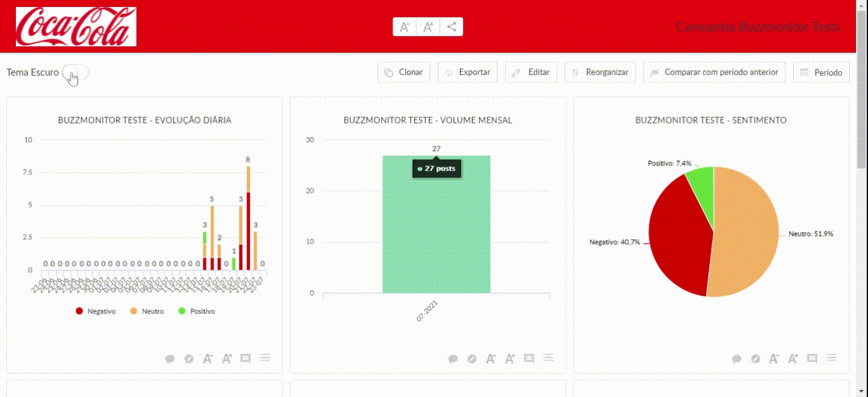Click the Clonar button
This screenshot has width=868, height=397.
pyautogui.click(x=404, y=73)
